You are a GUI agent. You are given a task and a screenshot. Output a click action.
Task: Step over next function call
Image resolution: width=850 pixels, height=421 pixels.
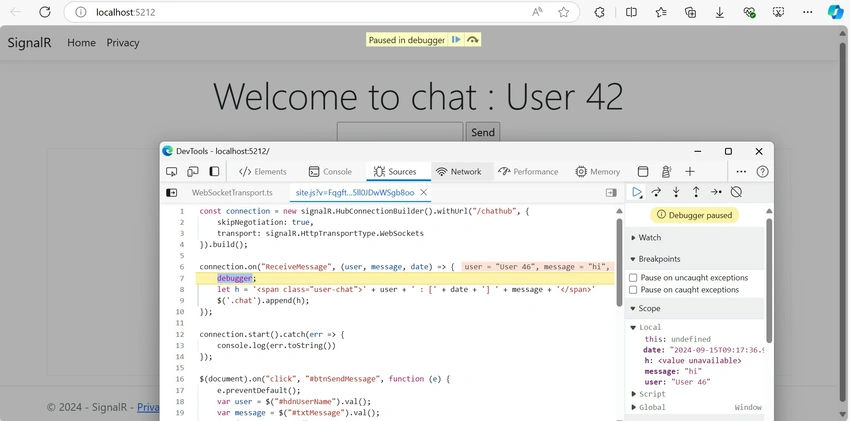pyautogui.click(x=656, y=192)
